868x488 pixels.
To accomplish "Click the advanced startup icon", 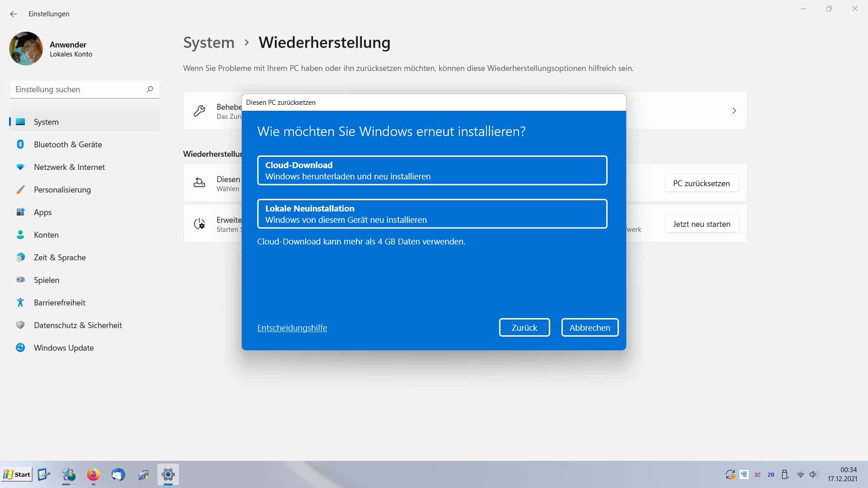I will [199, 224].
